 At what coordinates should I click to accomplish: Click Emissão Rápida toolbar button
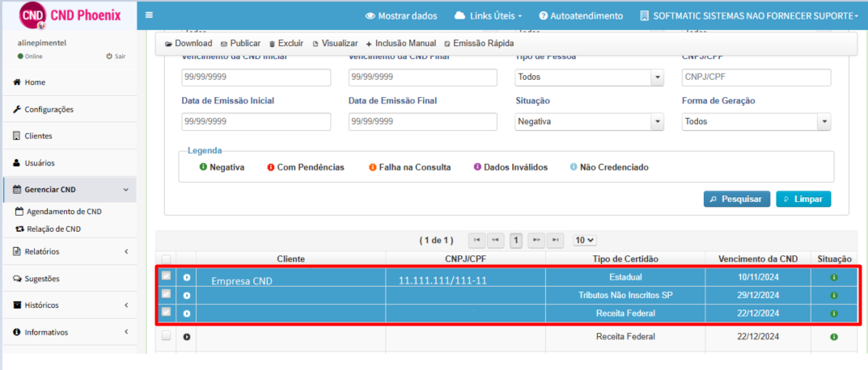479,43
